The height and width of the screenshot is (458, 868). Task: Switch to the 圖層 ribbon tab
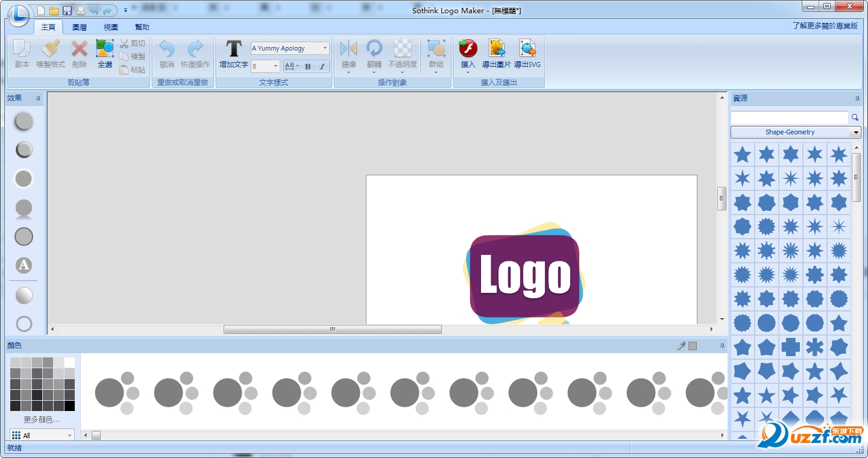tap(80, 27)
